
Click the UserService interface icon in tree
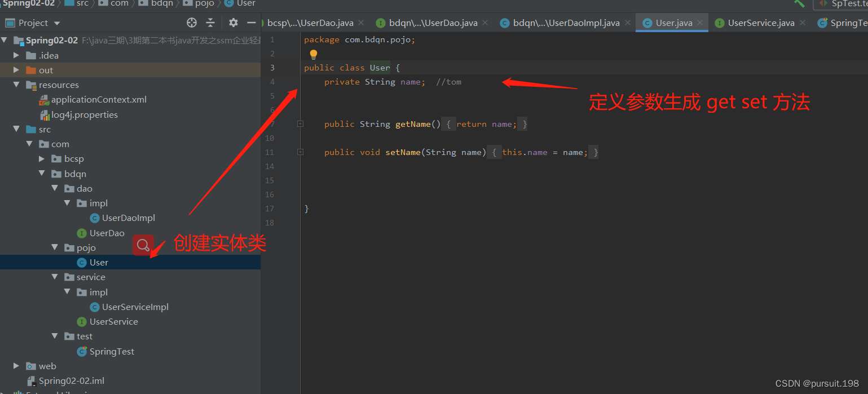[x=82, y=321]
